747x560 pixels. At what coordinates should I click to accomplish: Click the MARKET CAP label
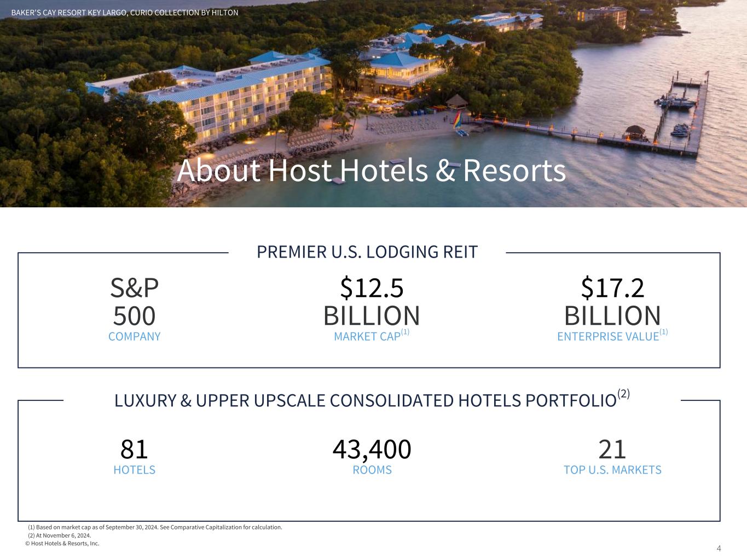pos(367,336)
